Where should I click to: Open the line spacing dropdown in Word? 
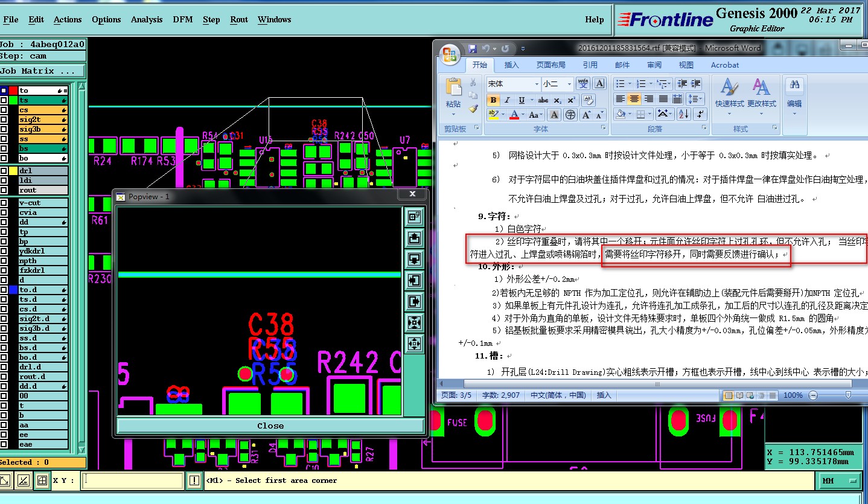click(696, 99)
